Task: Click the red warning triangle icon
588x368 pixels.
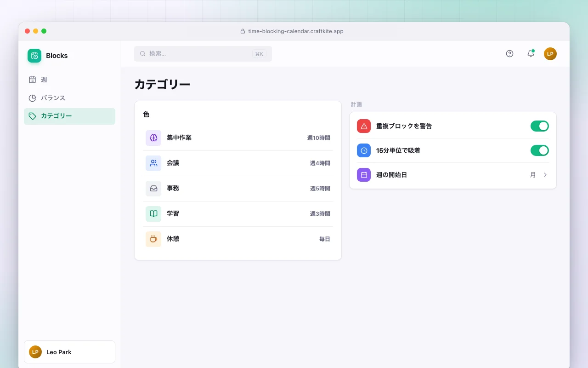Action: point(364,126)
